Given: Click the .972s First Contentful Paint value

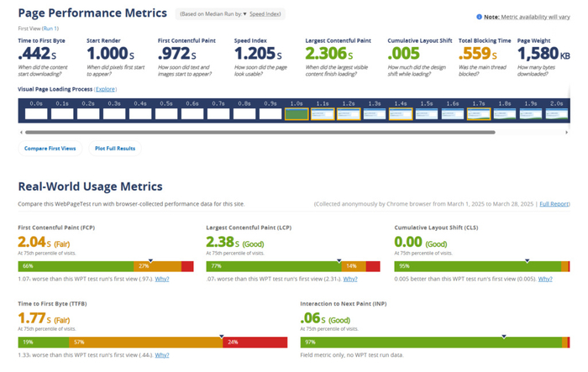Looking at the screenshot, I should click(x=177, y=54).
